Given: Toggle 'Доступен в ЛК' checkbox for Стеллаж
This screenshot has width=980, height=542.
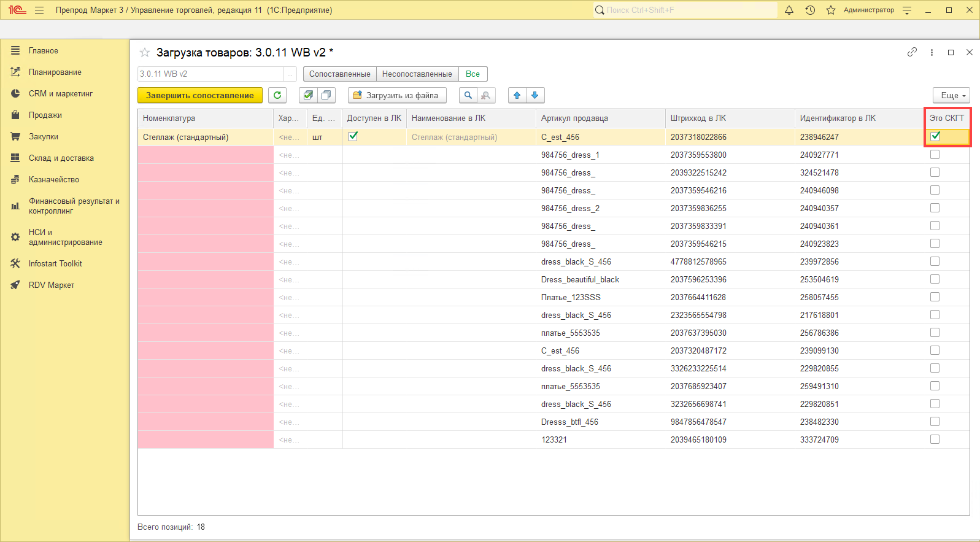Looking at the screenshot, I should pos(353,136).
